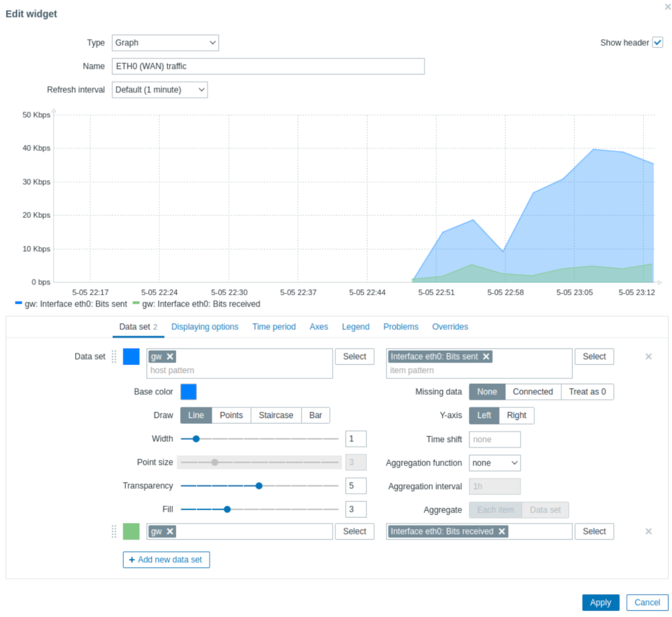Adjust the Width slider handle
The width and height of the screenshot is (672, 617).
pos(196,439)
